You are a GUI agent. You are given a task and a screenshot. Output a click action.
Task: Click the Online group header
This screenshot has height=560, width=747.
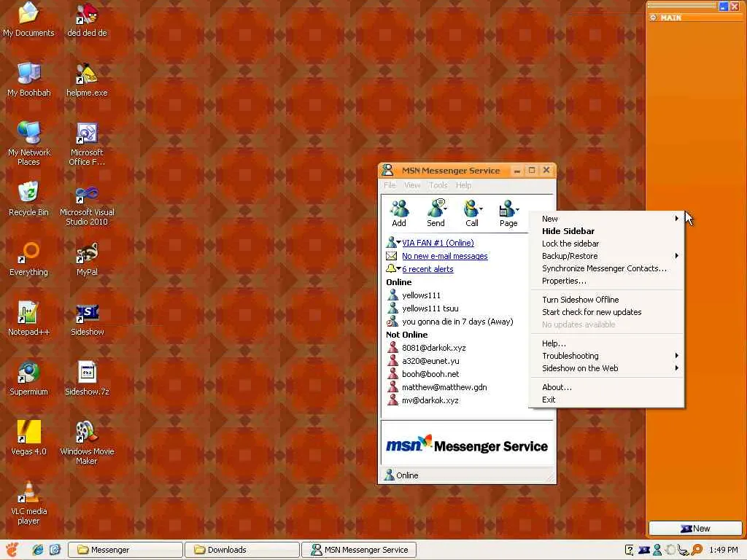tap(399, 282)
